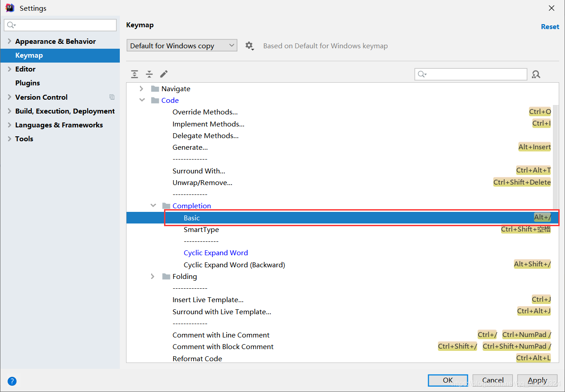Select Keymap in the settings sidebar
The height and width of the screenshot is (392, 565).
pos(60,55)
